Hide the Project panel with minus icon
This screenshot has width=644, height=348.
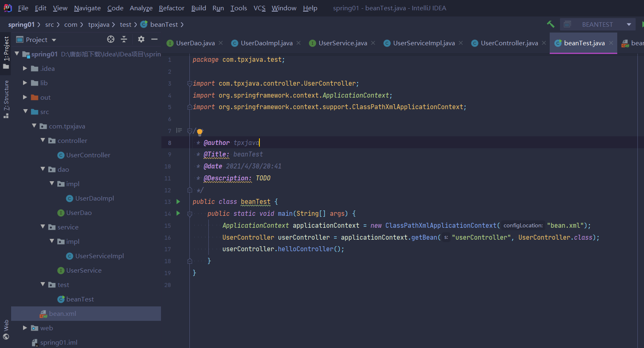pos(154,39)
